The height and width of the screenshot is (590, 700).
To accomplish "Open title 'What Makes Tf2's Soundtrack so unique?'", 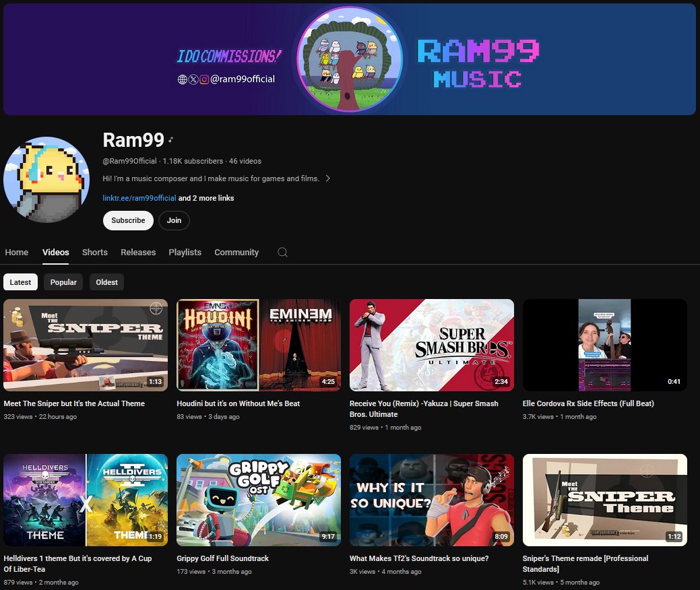I will click(x=419, y=558).
